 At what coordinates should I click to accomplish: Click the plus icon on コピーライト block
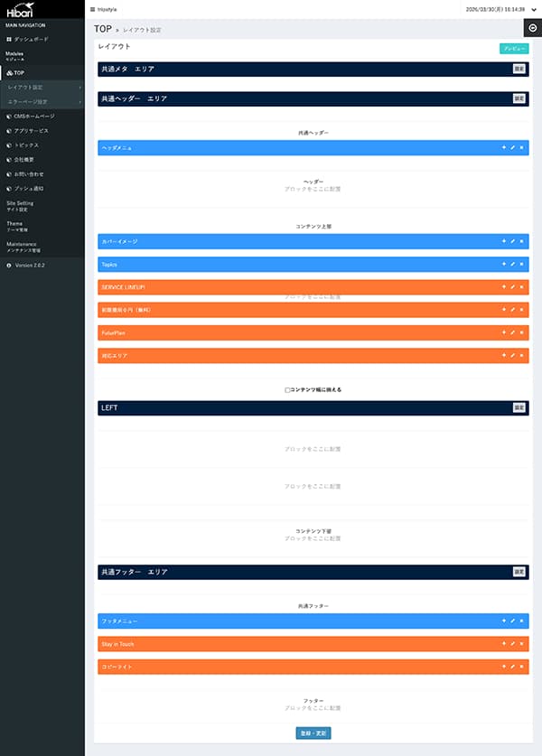[503, 667]
